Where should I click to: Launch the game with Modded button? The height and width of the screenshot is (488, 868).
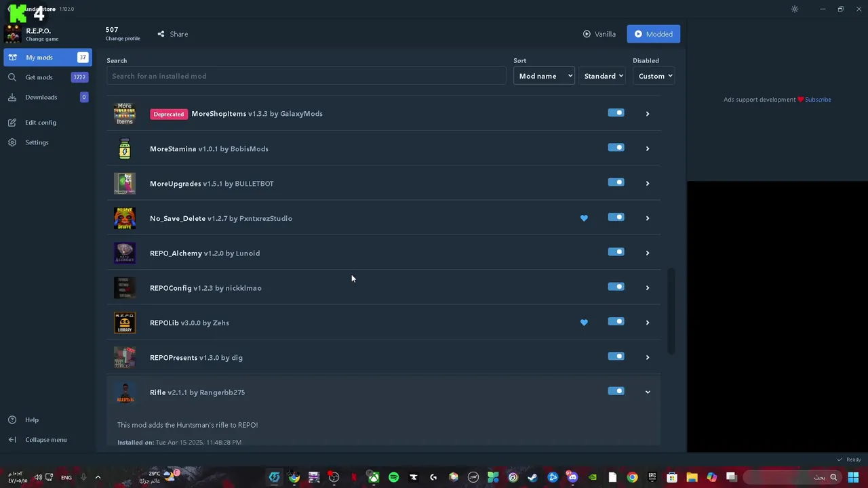point(654,34)
